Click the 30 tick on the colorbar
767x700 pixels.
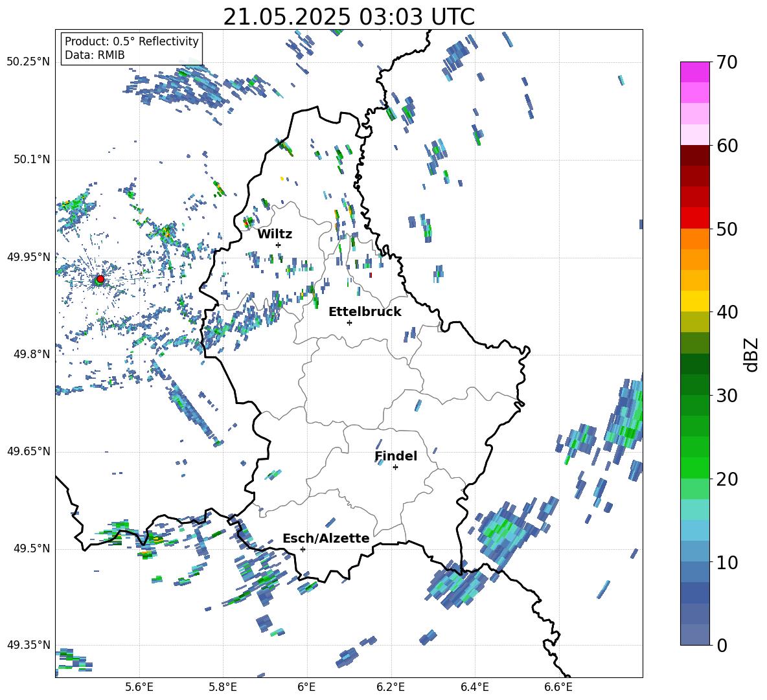click(x=726, y=396)
